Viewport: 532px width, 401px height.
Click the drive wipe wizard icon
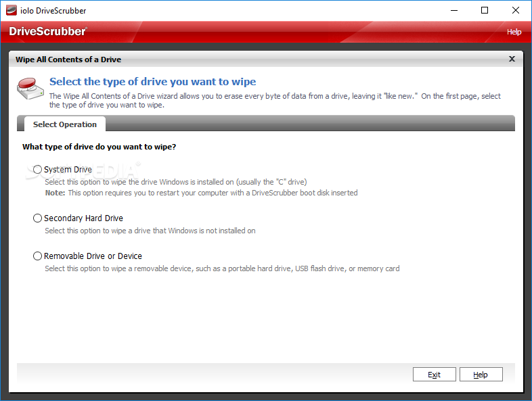coord(30,89)
